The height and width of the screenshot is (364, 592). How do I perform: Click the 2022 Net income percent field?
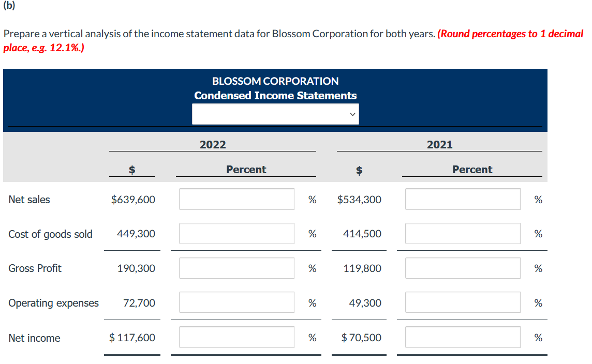[236, 337]
